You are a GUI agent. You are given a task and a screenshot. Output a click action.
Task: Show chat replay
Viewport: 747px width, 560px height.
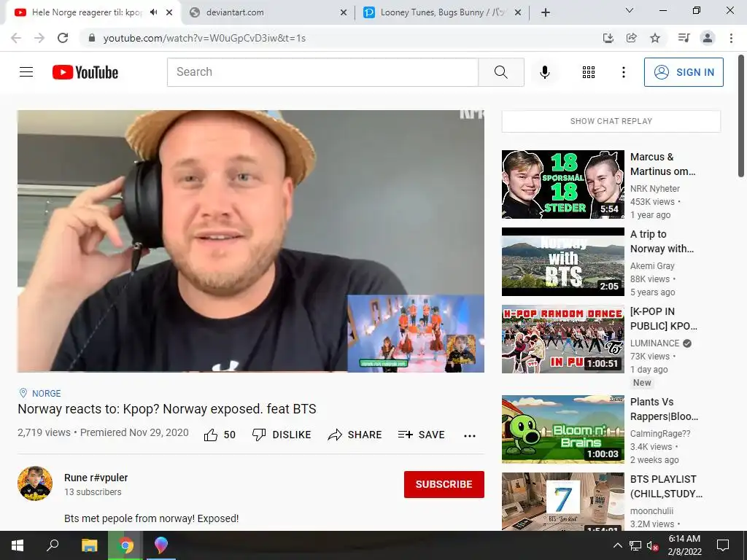[x=611, y=122]
